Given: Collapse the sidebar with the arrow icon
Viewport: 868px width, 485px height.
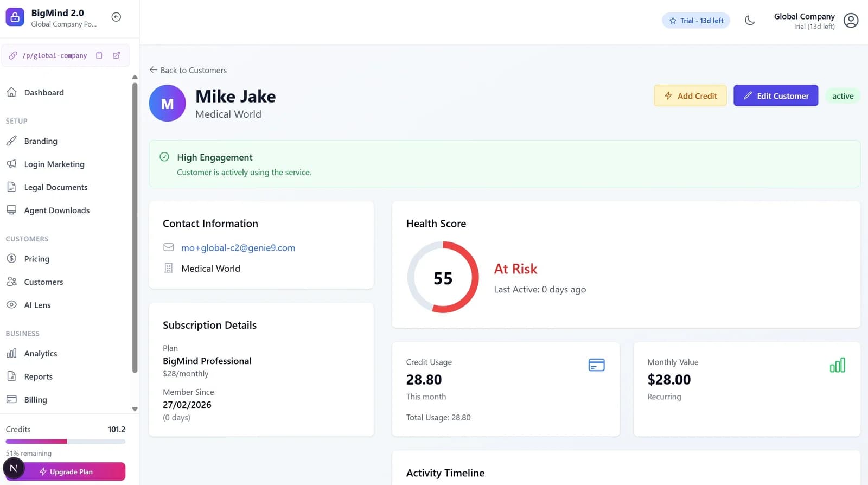Looking at the screenshot, I should pyautogui.click(x=116, y=17).
